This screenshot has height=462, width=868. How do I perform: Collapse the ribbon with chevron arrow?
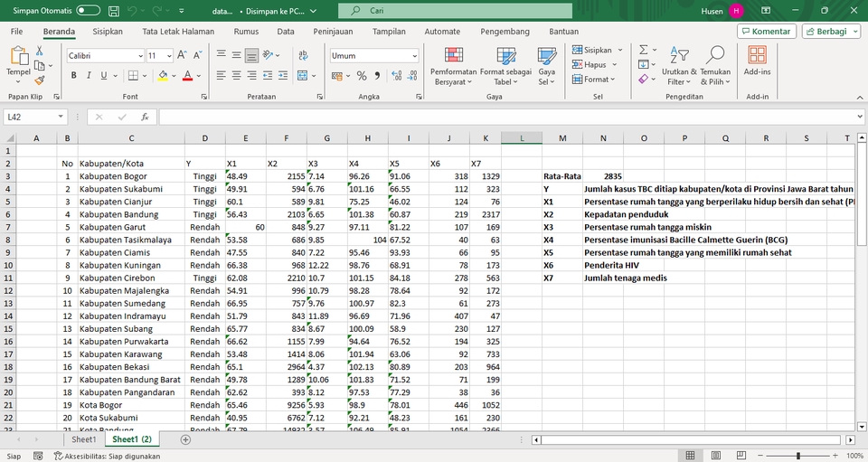[x=860, y=98]
